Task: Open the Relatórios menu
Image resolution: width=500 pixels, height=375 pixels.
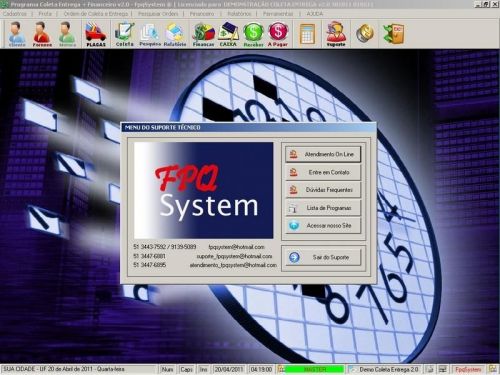Action: coord(239,14)
